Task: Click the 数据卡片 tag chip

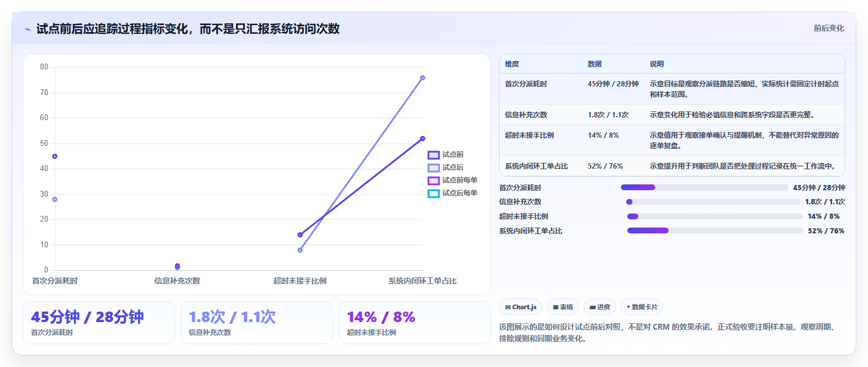Action: [x=642, y=307]
